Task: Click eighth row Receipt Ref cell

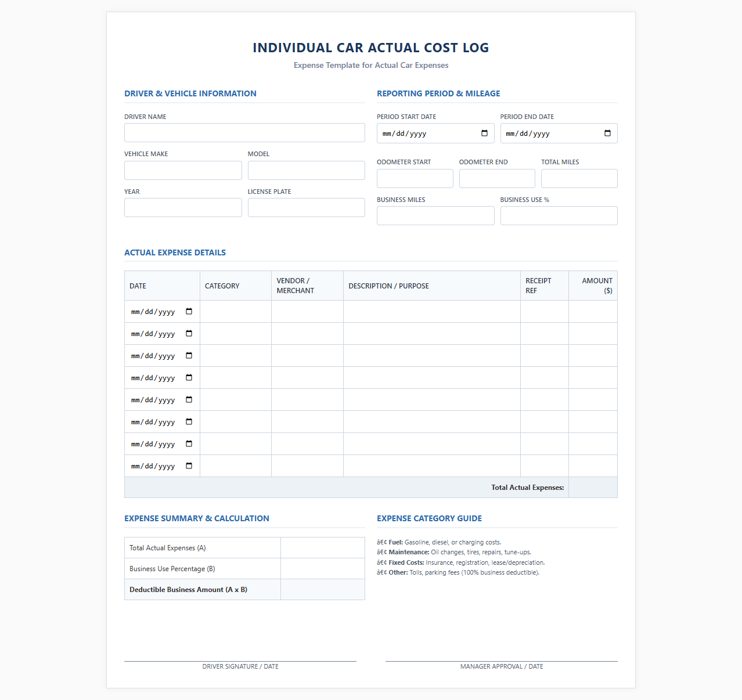Action: 545,466
